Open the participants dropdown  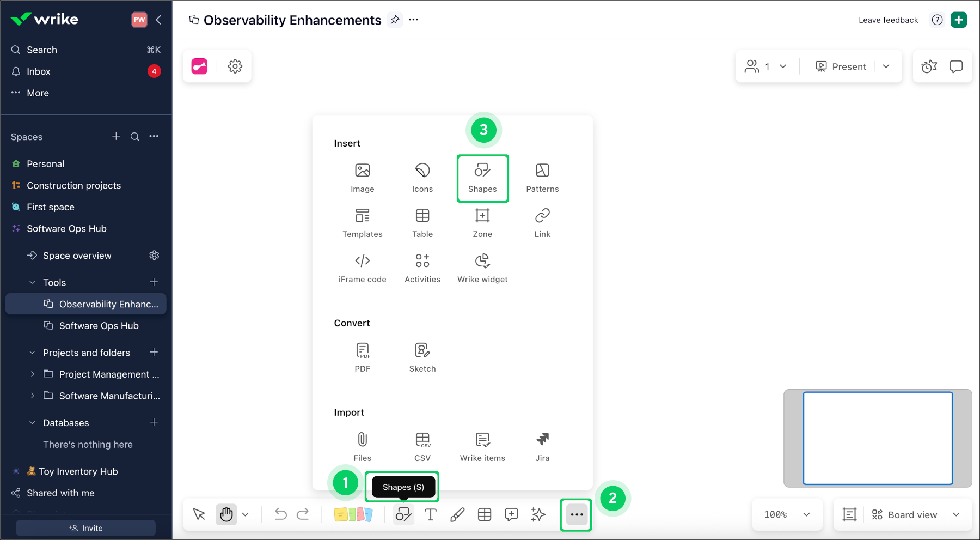click(x=767, y=66)
